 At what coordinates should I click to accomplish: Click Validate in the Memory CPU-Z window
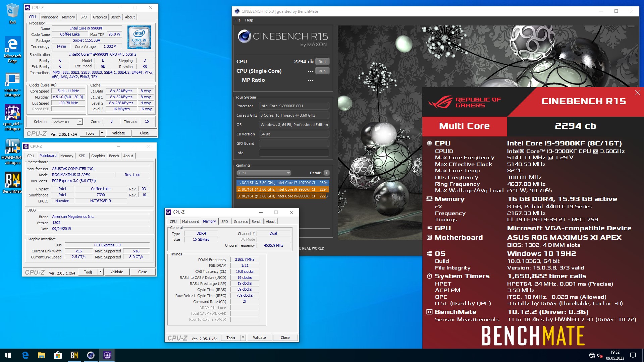(259, 338)
